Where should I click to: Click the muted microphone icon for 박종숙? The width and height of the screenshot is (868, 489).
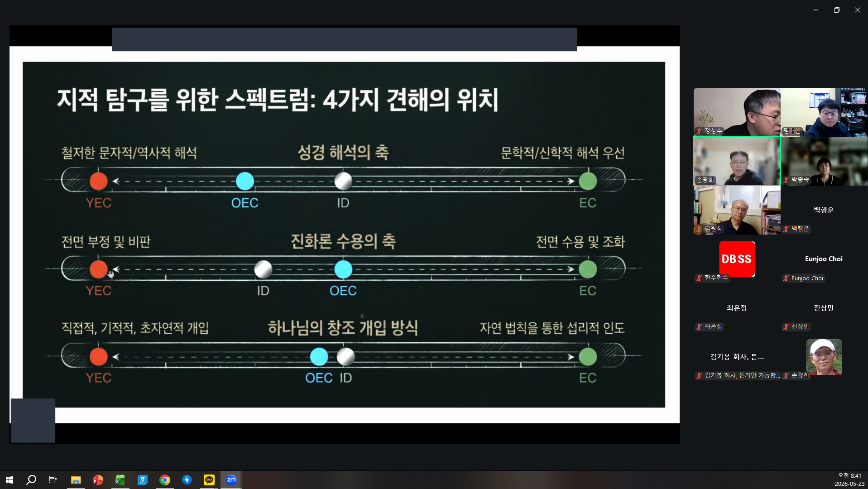click(786, 180)
